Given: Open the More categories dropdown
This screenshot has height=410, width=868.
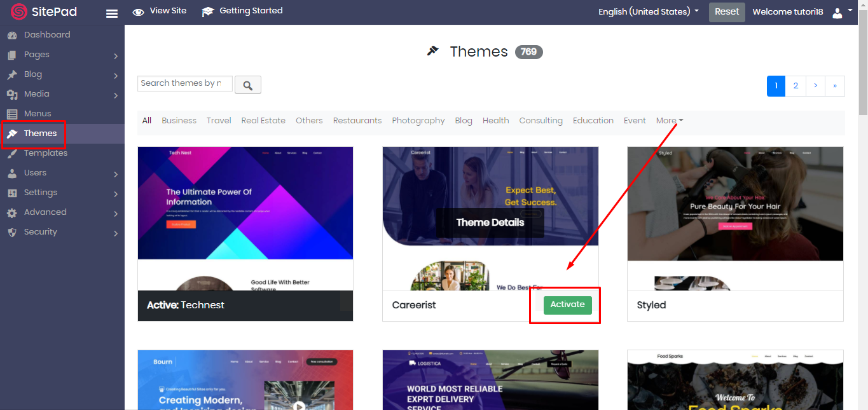Looking at the screenshot, I should click(x=670, y=120).
